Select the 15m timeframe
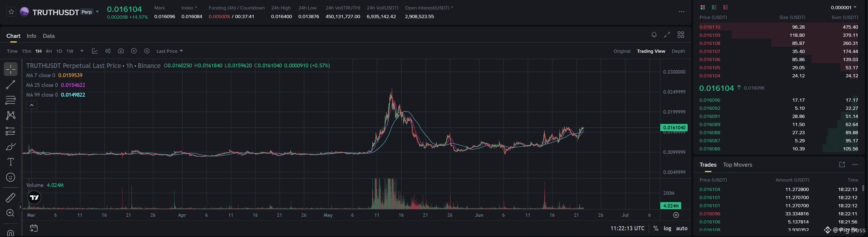Viewport: 868px width, 237px height. tap(26, 51)
